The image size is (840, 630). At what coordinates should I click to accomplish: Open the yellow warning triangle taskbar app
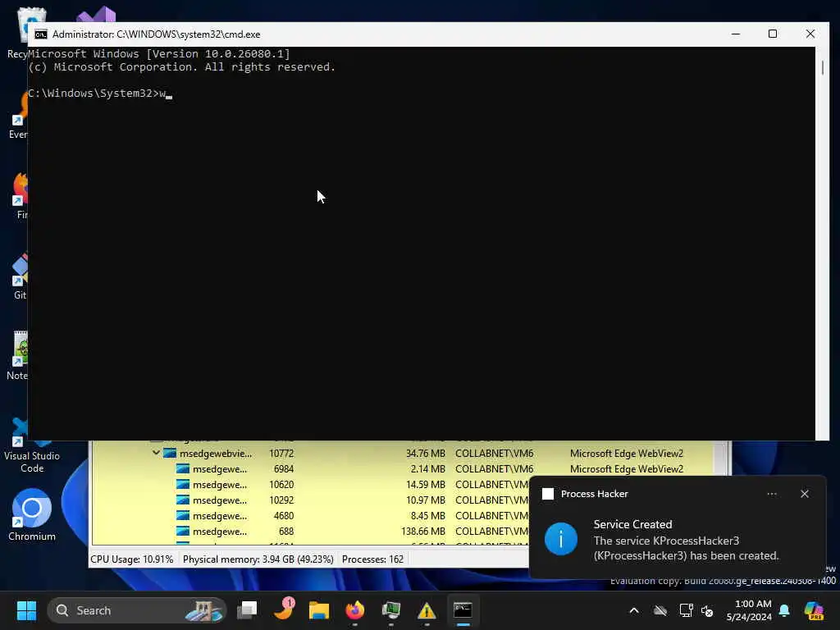pyautogui.click(x=427, y=610)
